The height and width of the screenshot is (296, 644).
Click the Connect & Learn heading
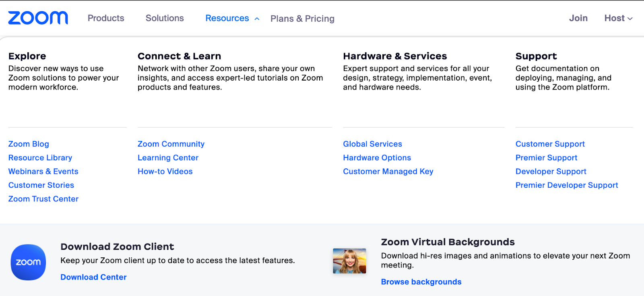coord(179,56)
